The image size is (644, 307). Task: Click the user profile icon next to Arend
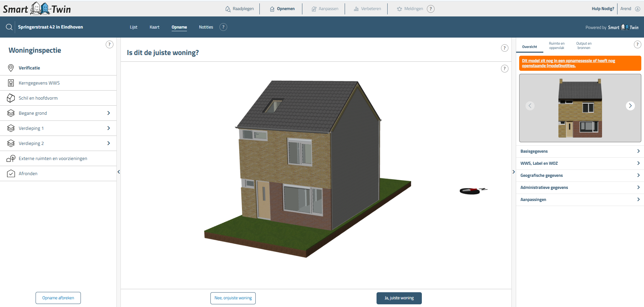637,9
